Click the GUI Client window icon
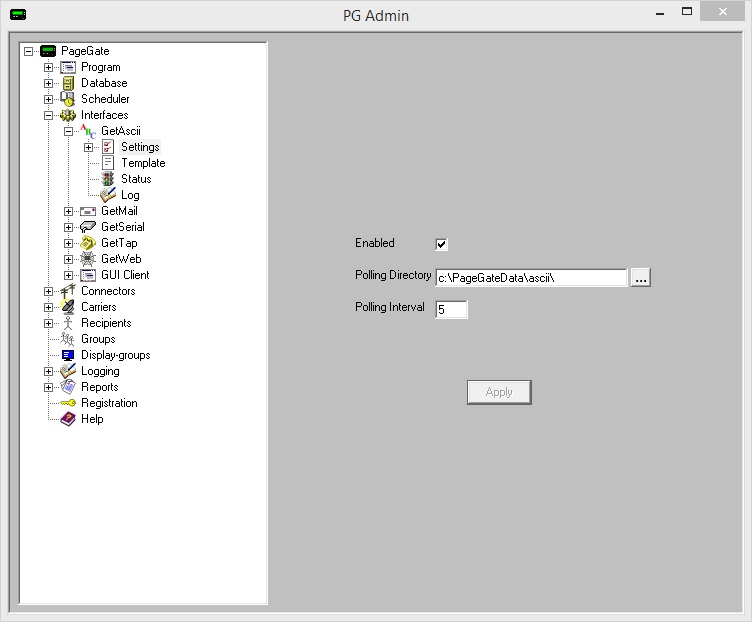752x622 pixels. pyautogui.click(x=88, y=275)
